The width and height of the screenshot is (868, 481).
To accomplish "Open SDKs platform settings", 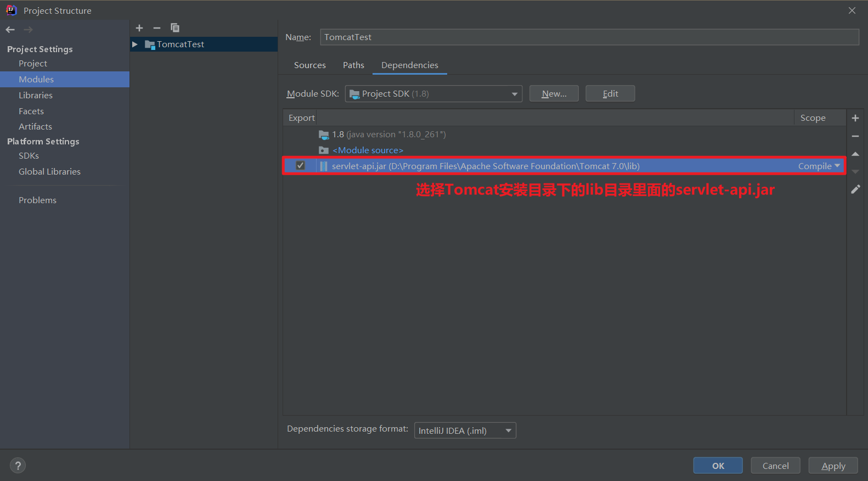I will (29, 156).
